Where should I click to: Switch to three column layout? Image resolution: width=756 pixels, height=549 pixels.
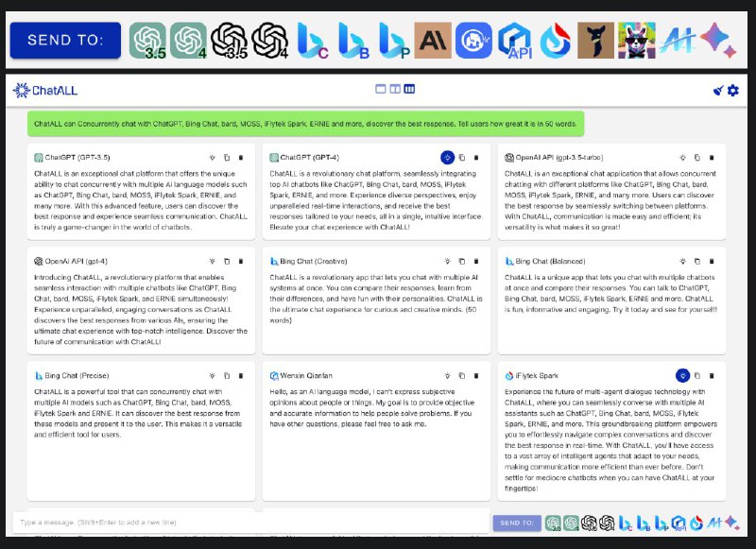[x=409, y=89]
